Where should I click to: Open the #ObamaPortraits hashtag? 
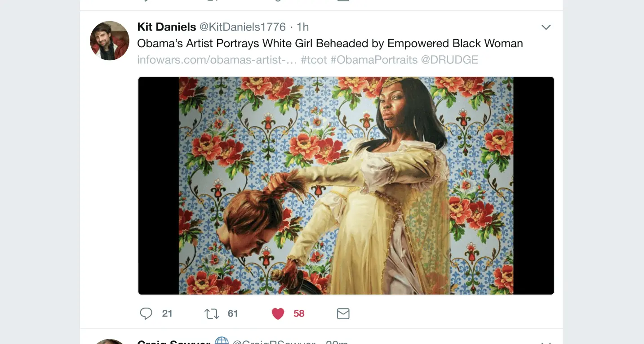(x=374, y=59)
